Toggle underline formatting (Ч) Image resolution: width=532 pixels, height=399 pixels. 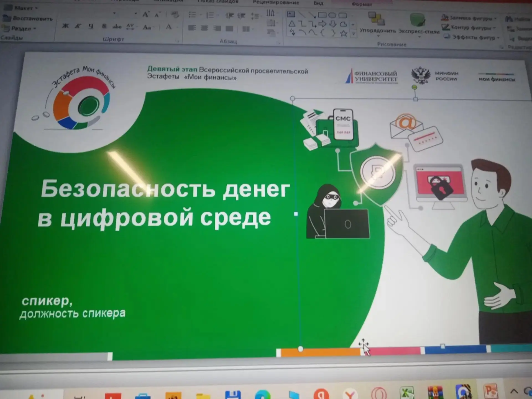pos(91,26)
